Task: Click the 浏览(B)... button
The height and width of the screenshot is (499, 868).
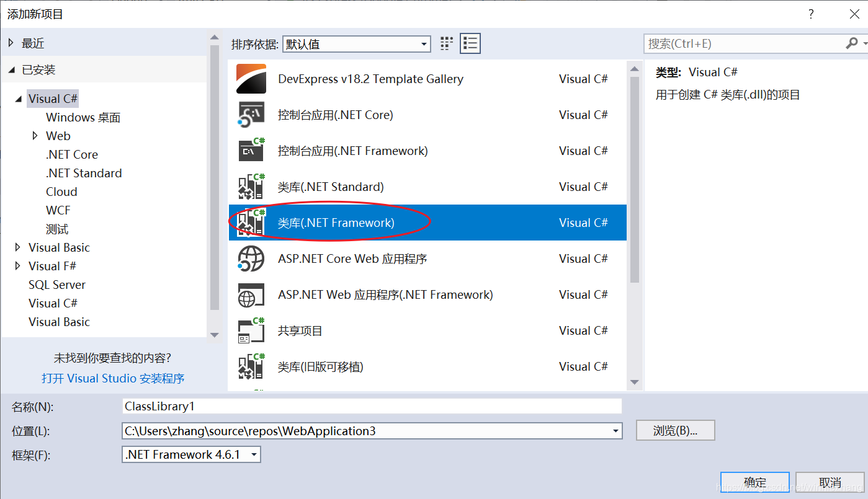Action: click(676, 430)
